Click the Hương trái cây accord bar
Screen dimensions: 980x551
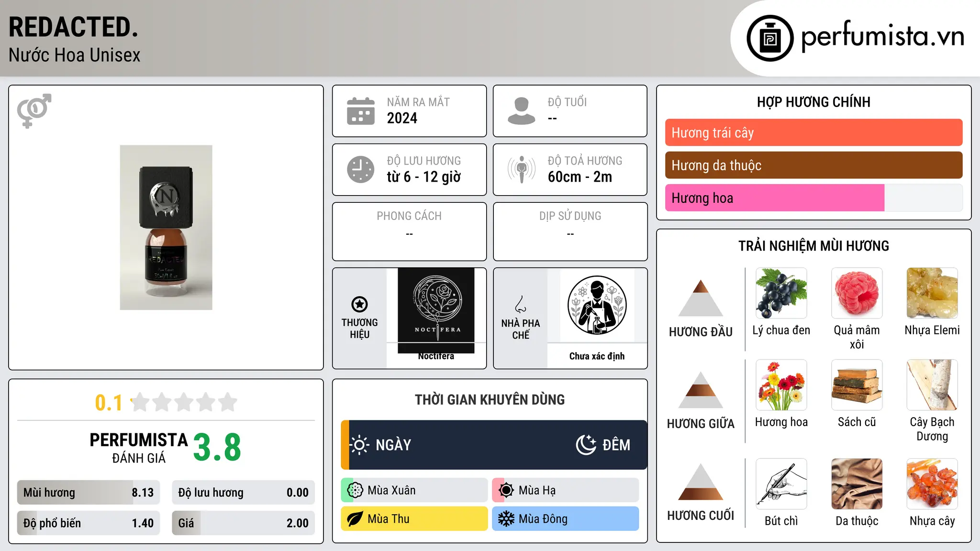tap(813, 132)
